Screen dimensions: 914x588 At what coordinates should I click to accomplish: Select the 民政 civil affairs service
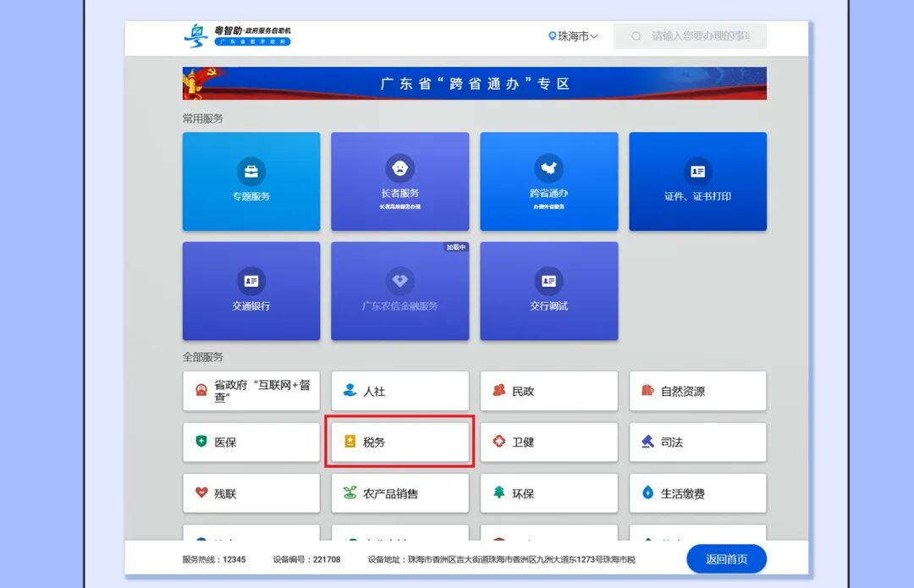[548, 390]
